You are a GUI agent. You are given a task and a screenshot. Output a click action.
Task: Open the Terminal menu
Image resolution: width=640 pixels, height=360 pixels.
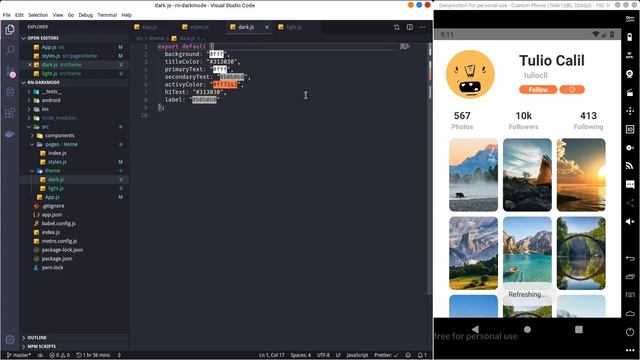coord(107,15)
